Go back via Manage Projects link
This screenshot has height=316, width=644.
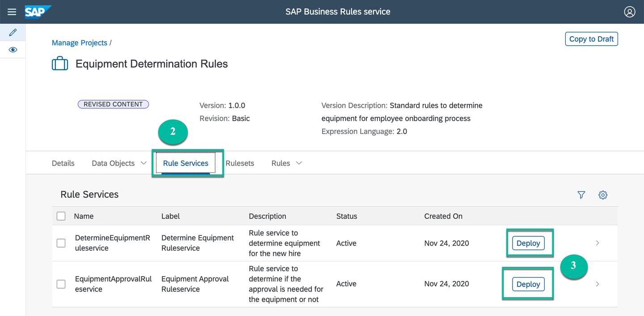coord(80,43)
